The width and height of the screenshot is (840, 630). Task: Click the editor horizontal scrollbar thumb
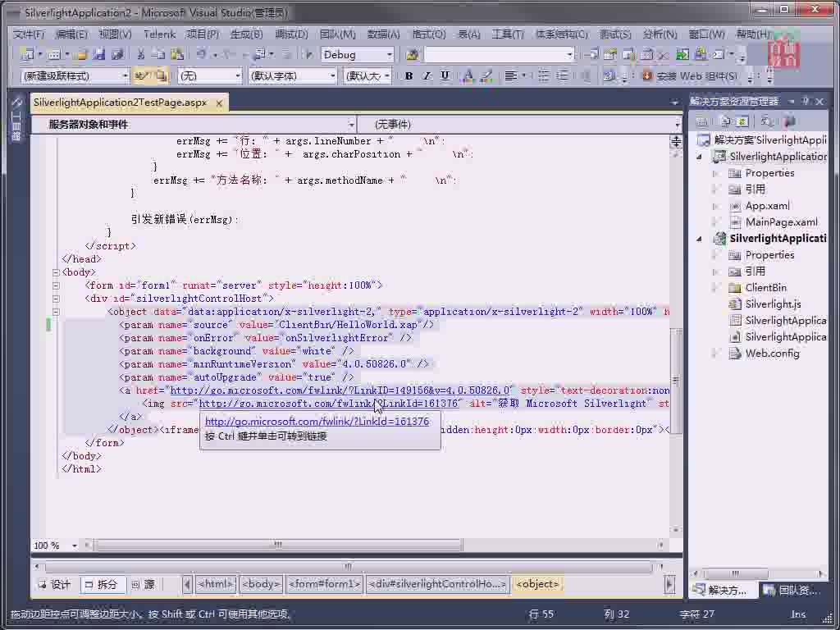click(x=278, y=545)
